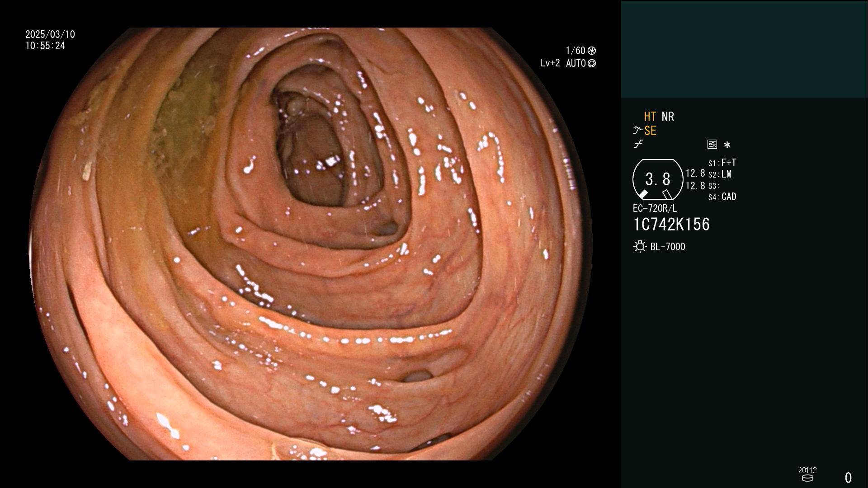The image size is (868, 488).
Task: Click the light source lamp icon
Action: coord(640,247)
